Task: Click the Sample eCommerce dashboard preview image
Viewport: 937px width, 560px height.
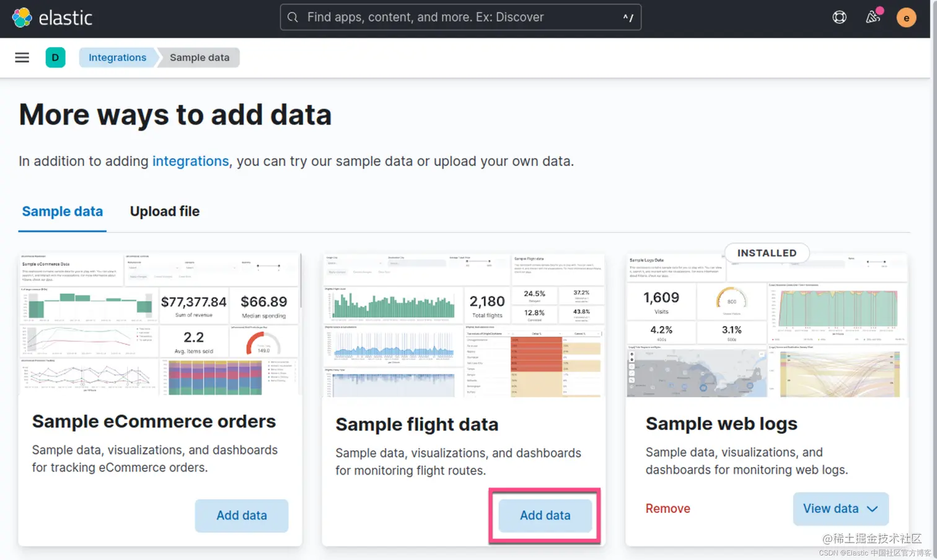Action: 159,322
